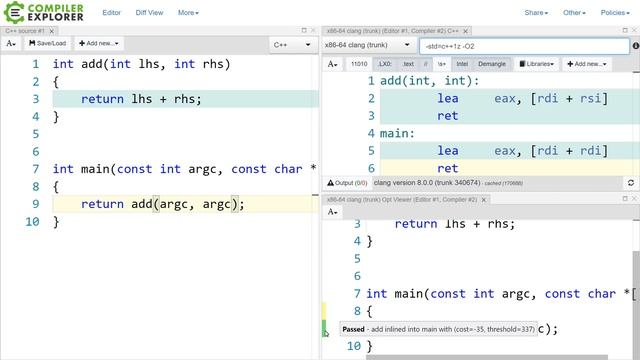Select the C++ source #1 tab

[x=25, y=31]
